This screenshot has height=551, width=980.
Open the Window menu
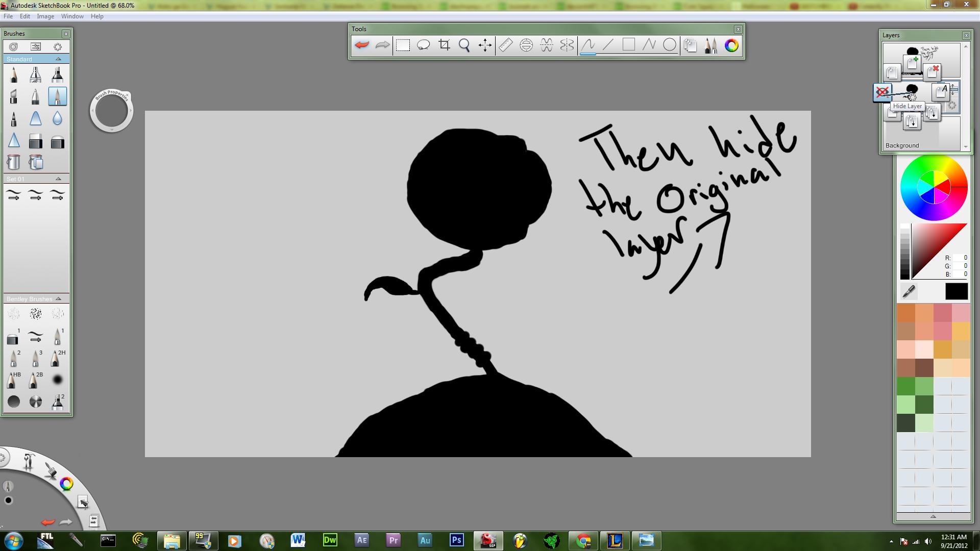(x=72, y=16)
